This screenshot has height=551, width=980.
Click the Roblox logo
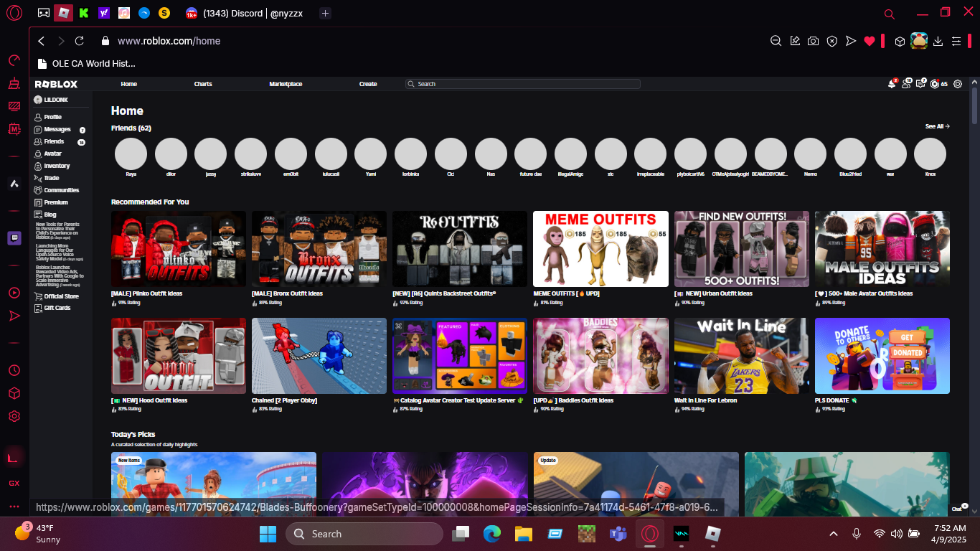pos(56,84)
